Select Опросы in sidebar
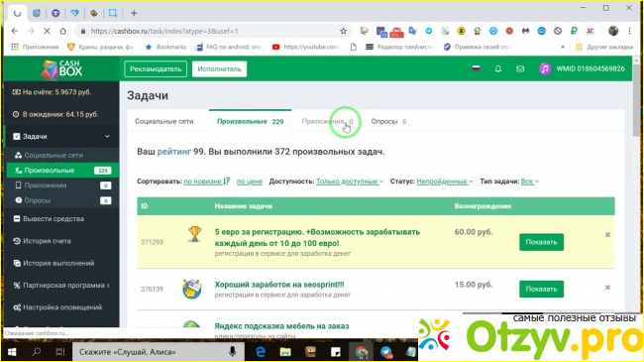This screenshot has width=644, height=362. [62, 200]
